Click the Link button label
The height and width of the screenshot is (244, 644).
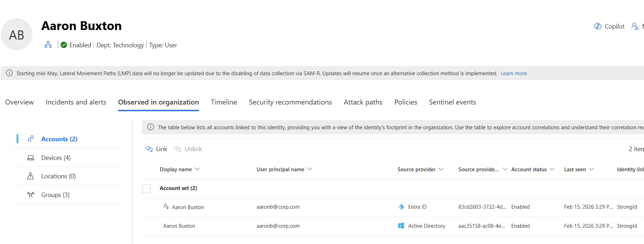(162, 149)
